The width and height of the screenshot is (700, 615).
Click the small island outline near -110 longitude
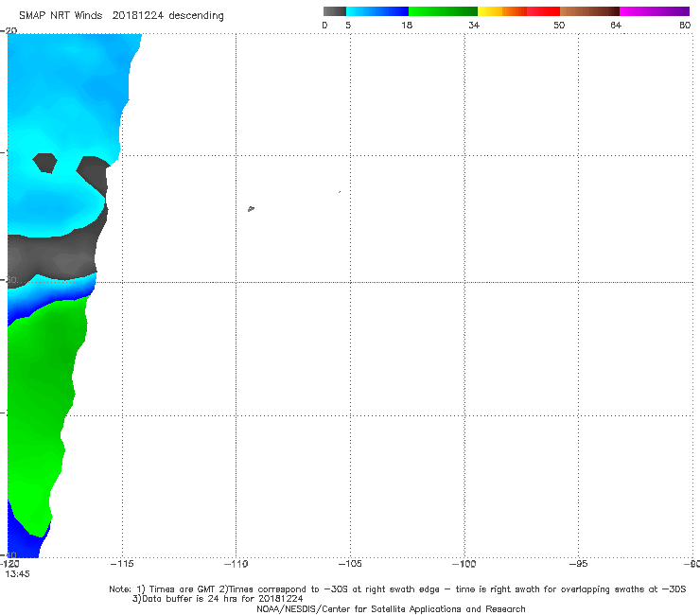[251, 208]
